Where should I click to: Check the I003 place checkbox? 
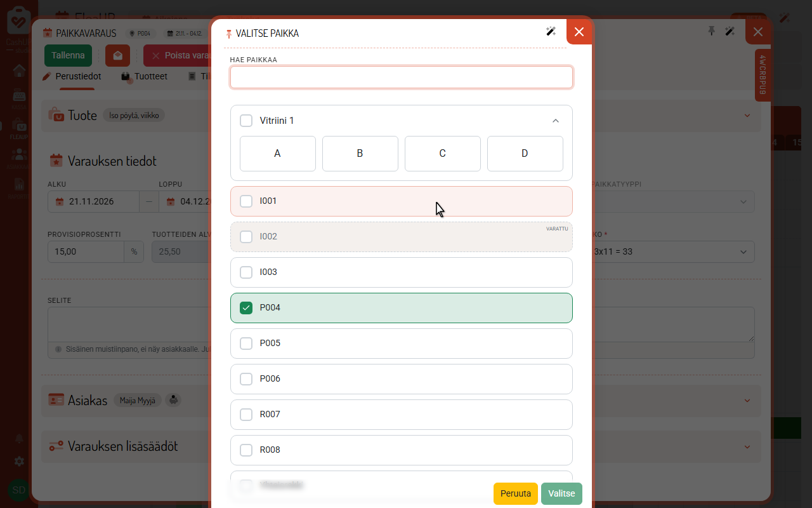pos(246,272)
